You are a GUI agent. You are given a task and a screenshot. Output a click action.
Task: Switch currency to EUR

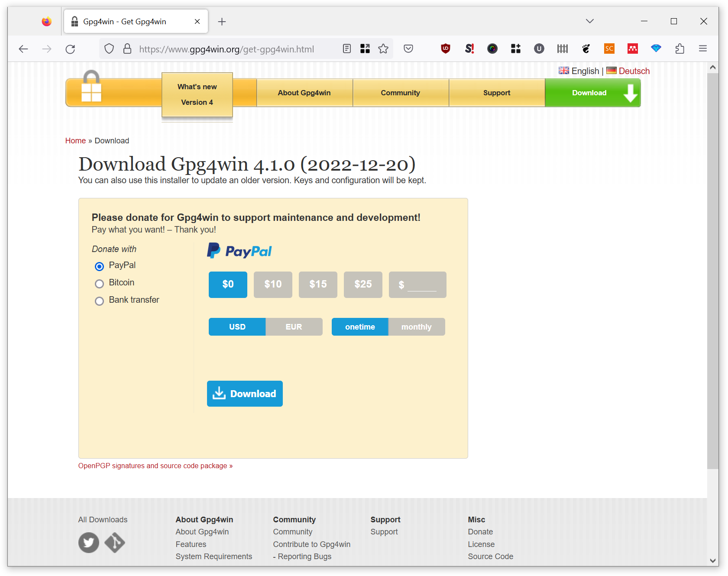click(294, 327)
